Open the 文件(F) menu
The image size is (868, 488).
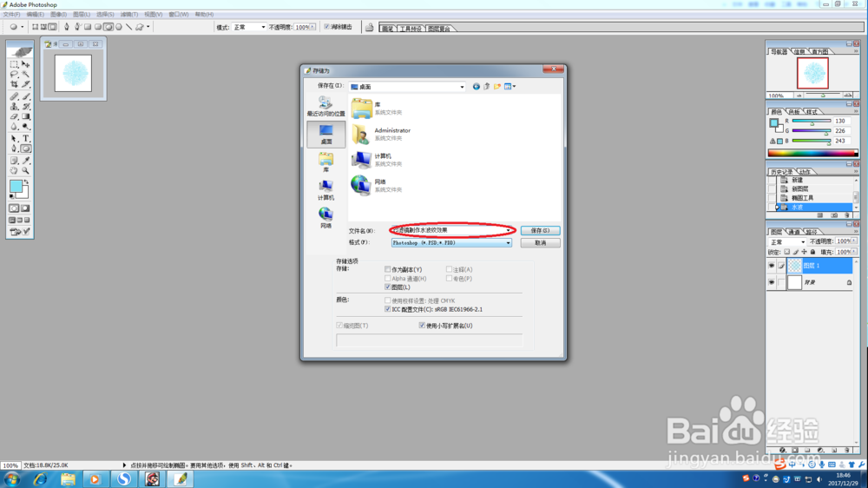(x=11, y=15)
